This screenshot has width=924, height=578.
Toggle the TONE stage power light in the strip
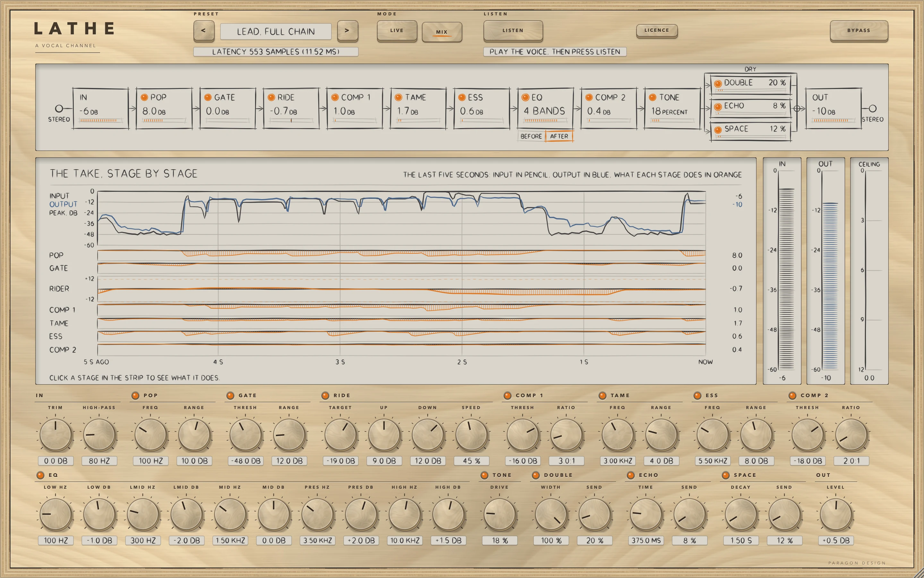[653, 98]
